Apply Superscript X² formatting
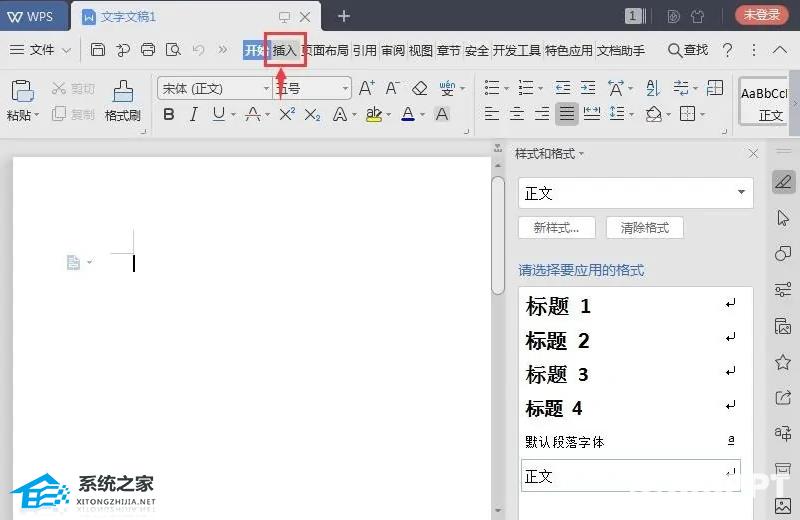The image size is (800, 520). (287, 113)
